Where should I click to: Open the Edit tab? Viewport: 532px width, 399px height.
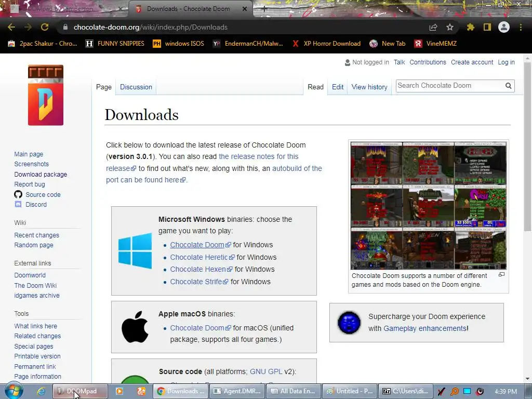pyautogui.click(x=338, y=87)
